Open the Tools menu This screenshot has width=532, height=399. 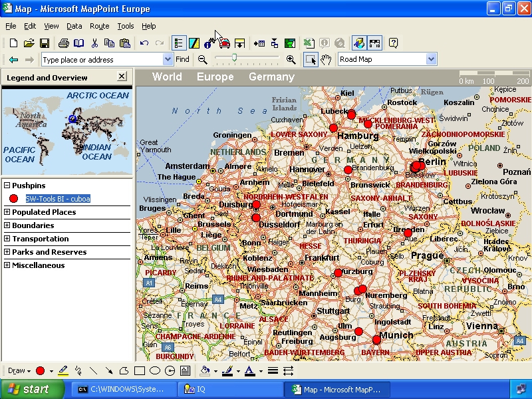[126, 26]
